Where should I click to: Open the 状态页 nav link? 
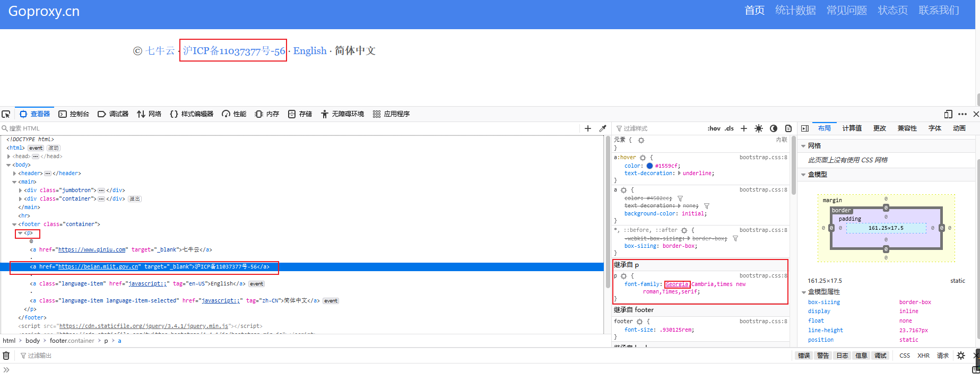(x=893, y=11)
